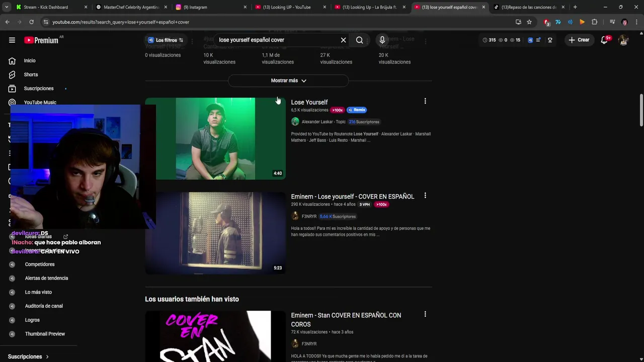
Task: Click the page vertical scrollbar thumb
Action: (x=641, y=110)
